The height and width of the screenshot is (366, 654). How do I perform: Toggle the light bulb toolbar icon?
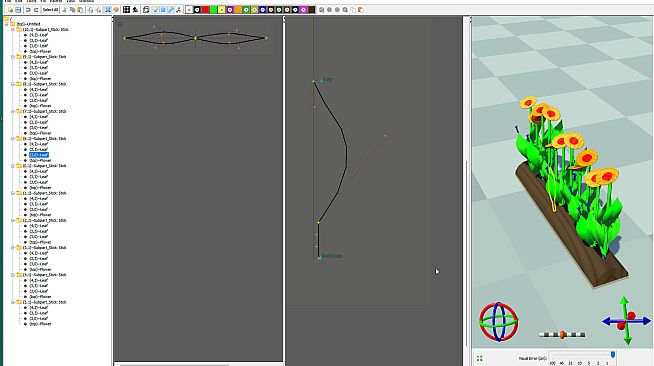[156, 10]
